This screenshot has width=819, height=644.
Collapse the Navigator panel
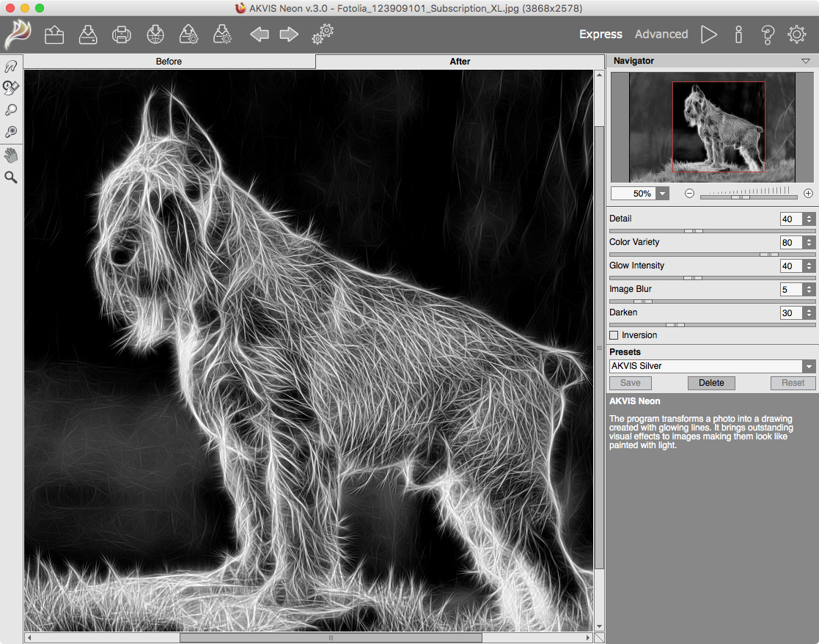pyautogui.click(x=805, y=61)
